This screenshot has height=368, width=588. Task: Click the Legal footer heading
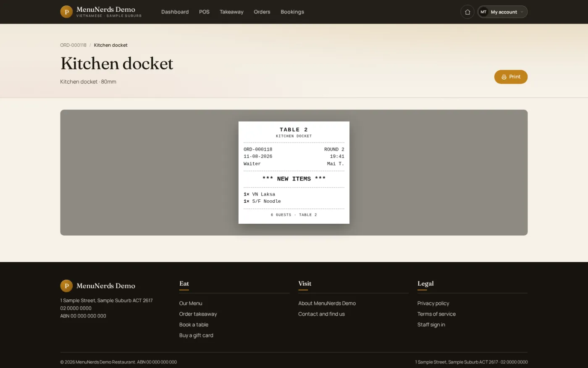(425, 283)
